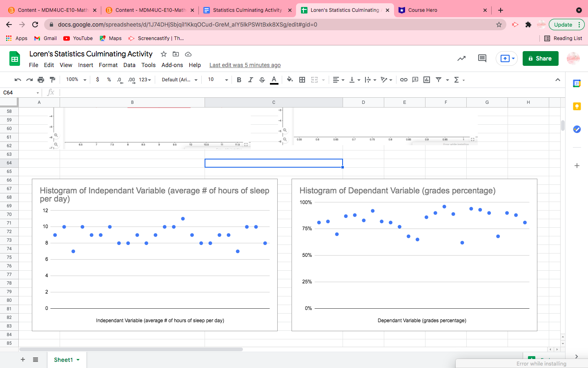
Task: Insert a chart
Action: [426, 79]
